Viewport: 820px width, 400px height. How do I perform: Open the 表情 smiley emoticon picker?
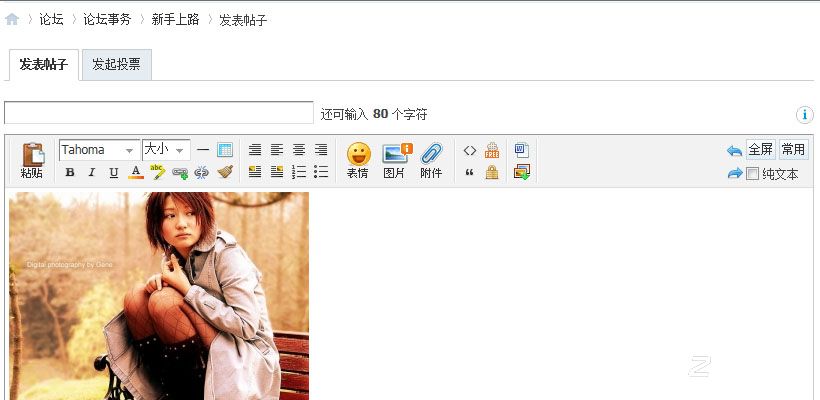click(x=358, y=161)
